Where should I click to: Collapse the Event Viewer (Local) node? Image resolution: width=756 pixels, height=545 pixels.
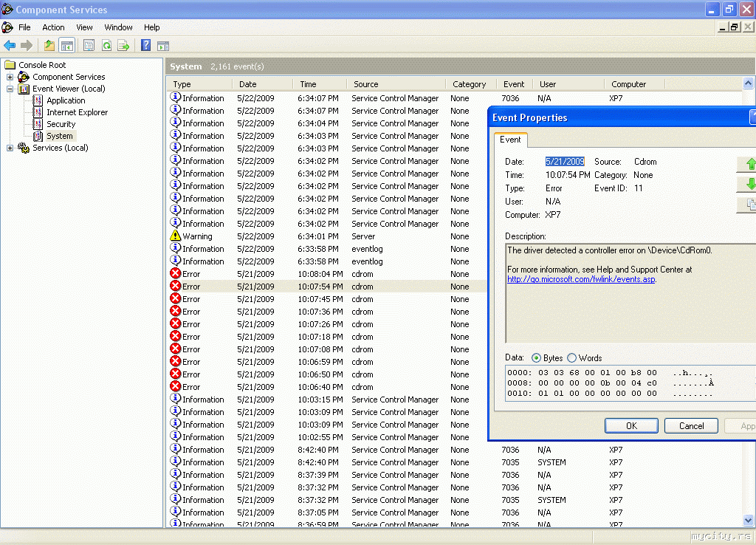pos(10,89)
